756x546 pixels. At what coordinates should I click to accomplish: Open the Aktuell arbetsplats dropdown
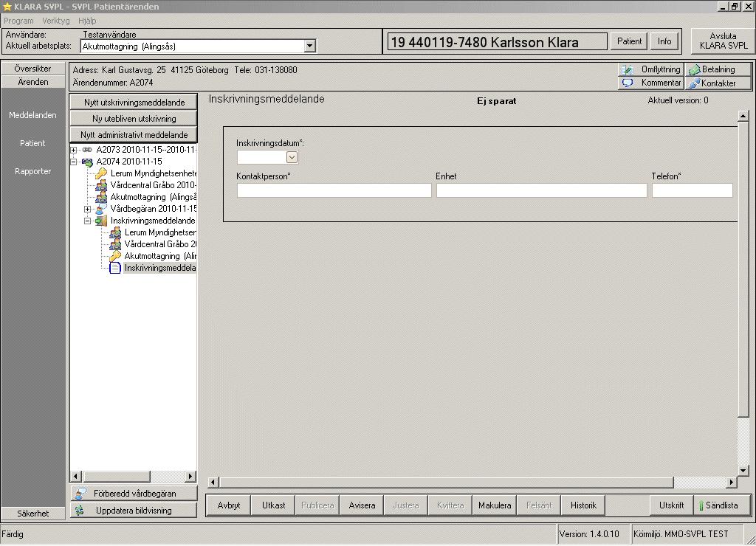tap(310, 46)
